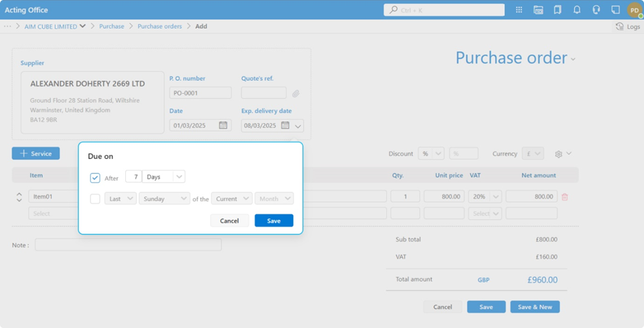Open calendar picker for Date field
The width and height of the screenshot is (644, 328).
point(223,125)
